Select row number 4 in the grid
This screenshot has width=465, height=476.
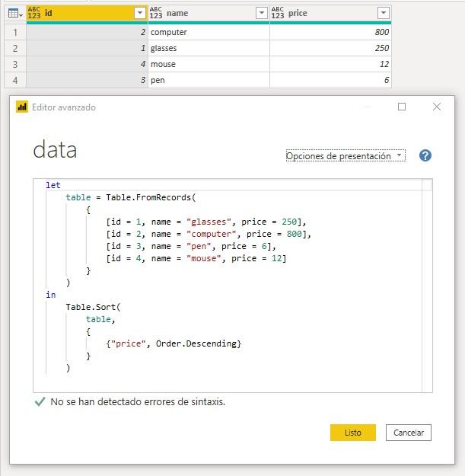pos(15,81)
